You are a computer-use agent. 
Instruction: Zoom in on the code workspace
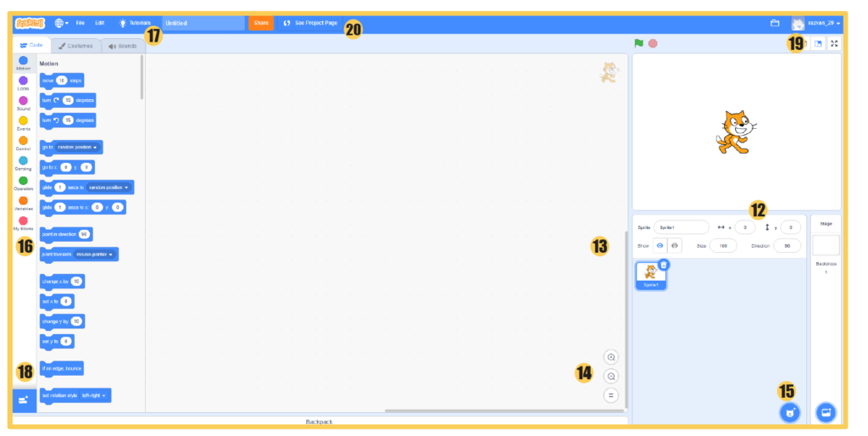pos(611,357)
